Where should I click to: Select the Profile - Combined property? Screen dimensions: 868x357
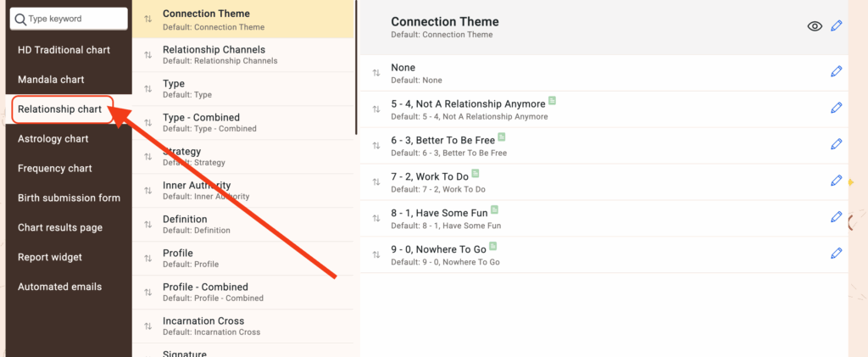(205, 292)
